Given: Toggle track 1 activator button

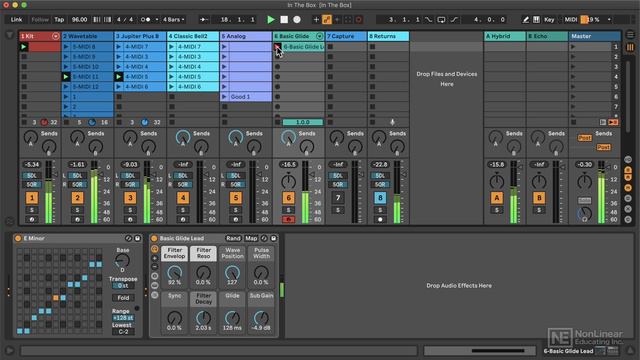Looking at the screenshot, I should coord(32,198).
